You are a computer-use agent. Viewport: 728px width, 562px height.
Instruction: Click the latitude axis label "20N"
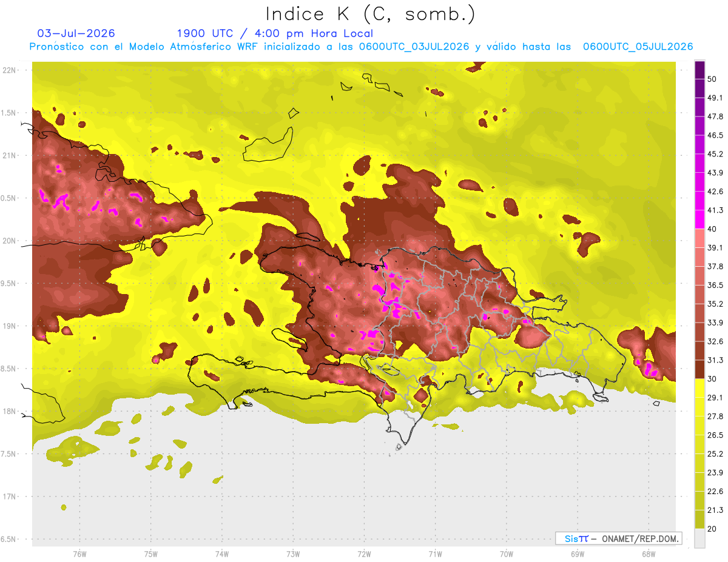(x=10, y=241)
